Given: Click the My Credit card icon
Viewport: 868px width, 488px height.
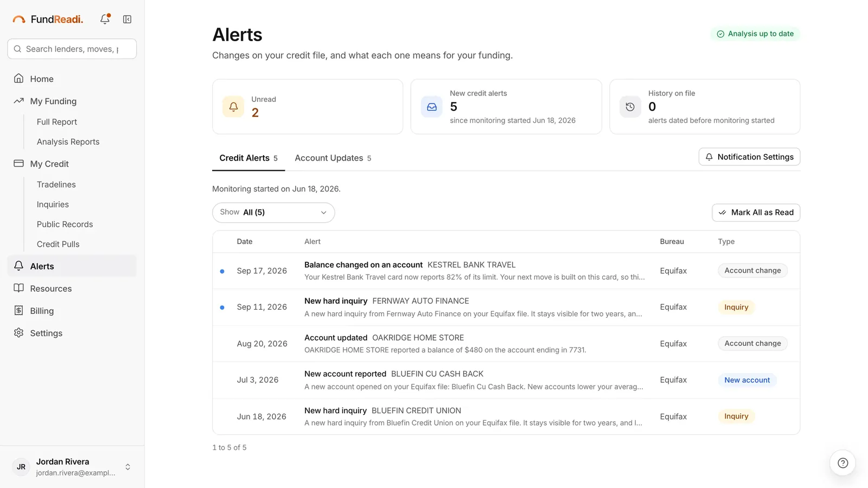Looking at the screenshot, I should (x=19, y=164).
